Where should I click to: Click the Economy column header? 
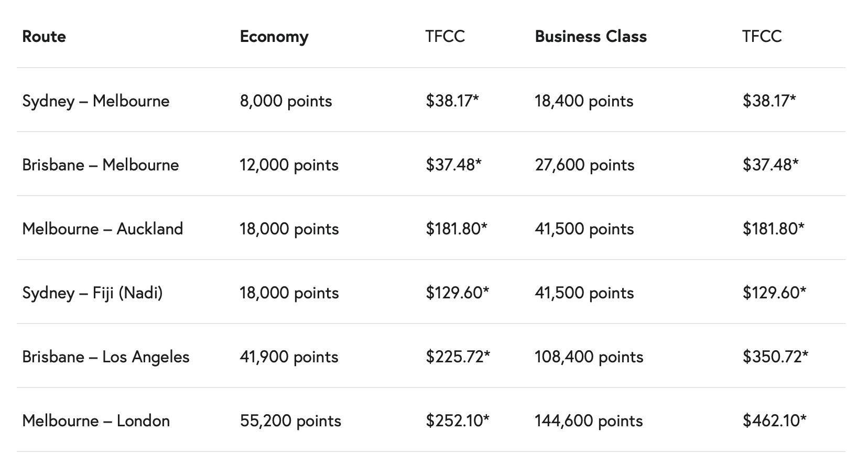pyautogui.click(x=274, y=37)
